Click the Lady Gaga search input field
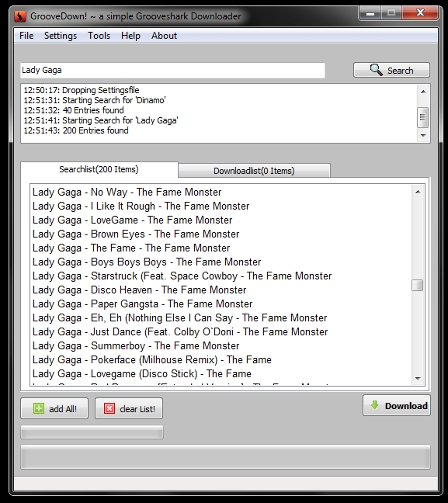Screen dimensions: 448x503 (172, 71)
